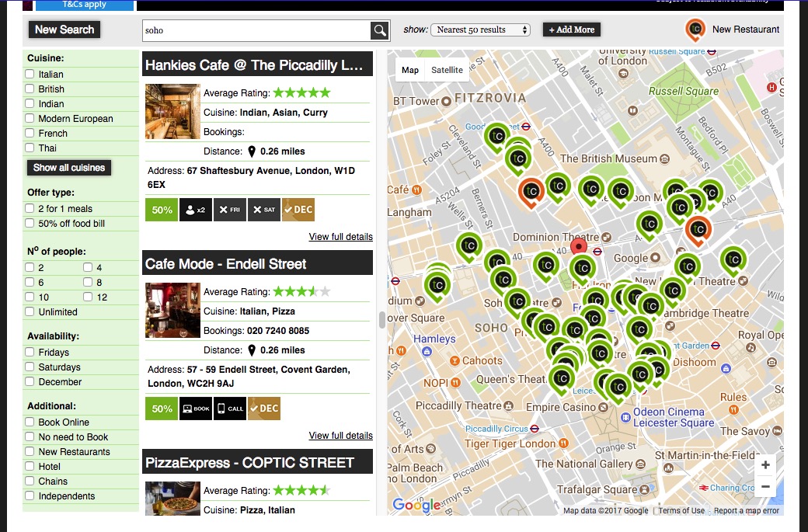Check the Saturdays availability box
The width and height of the screenshot is (808, 532).
tap(30, 367)
